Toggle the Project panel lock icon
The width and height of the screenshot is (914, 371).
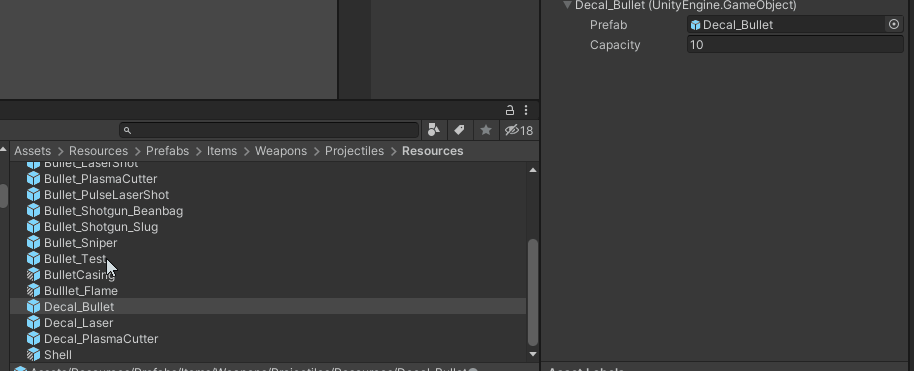pyautogui.click(x=509, y=110)
